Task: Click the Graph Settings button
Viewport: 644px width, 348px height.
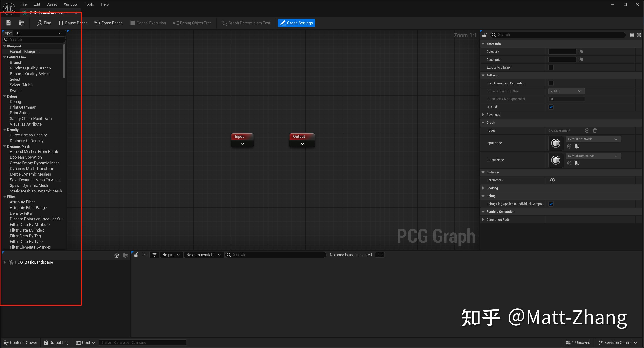Action: (296, 23)
